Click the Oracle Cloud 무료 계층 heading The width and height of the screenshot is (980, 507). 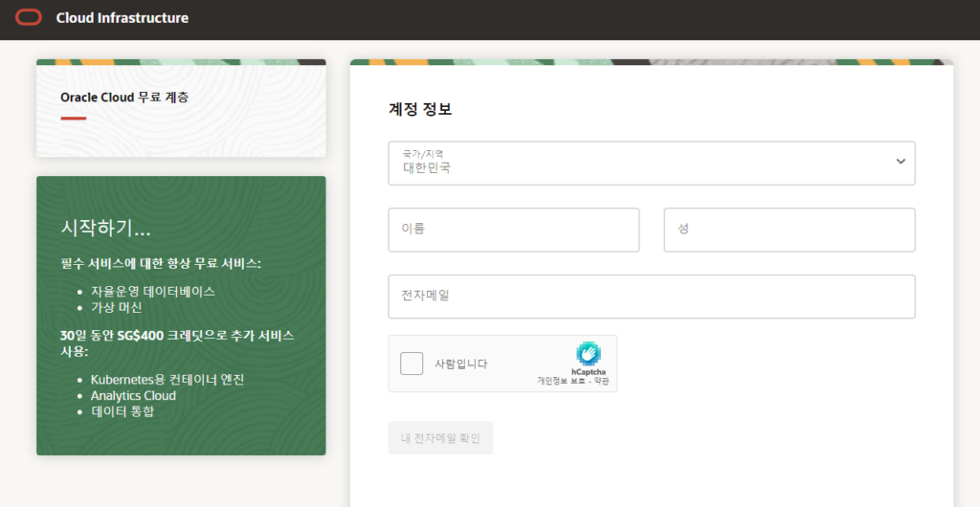point(124,98)
